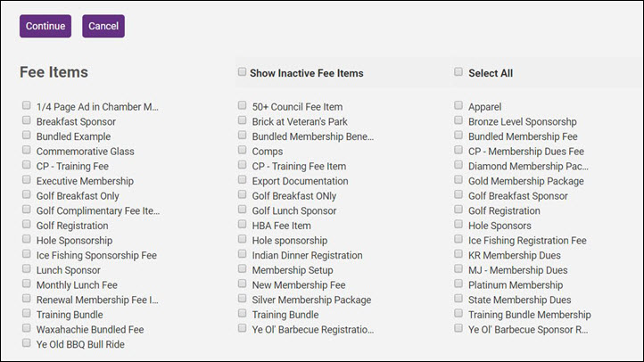Tick the State Membership Dues checkbox
The width and height of the screenshot is (644, 362).
pyautogui.click(x=458, y=299)
